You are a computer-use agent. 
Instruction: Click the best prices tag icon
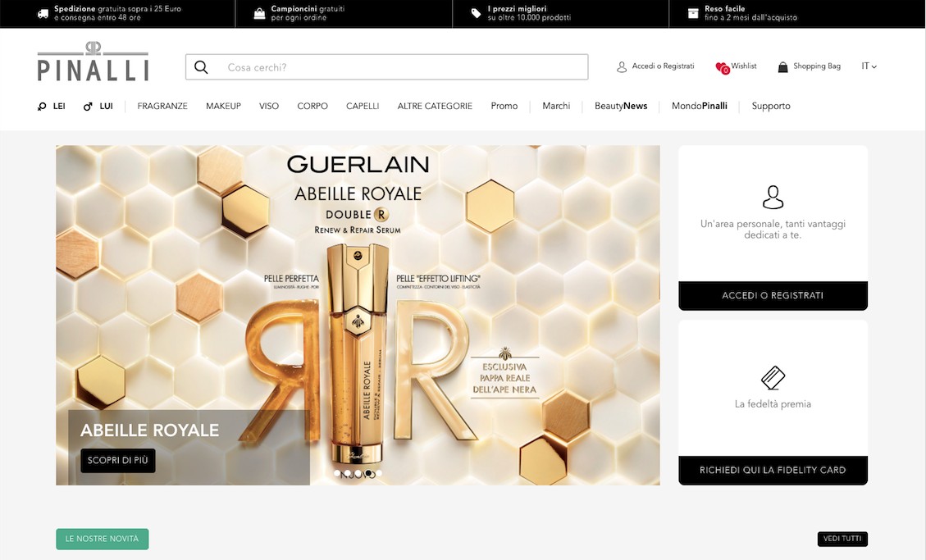(x=476, y=13)
